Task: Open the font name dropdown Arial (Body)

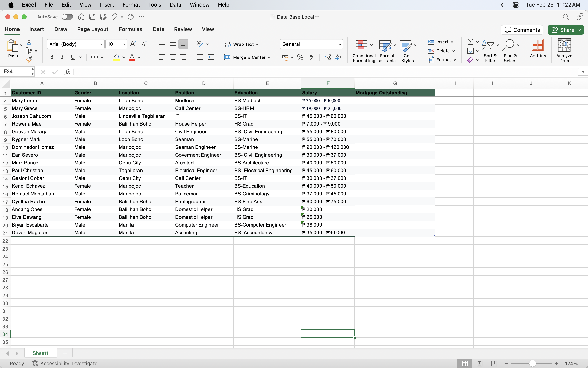Action: tap(101, 44)
